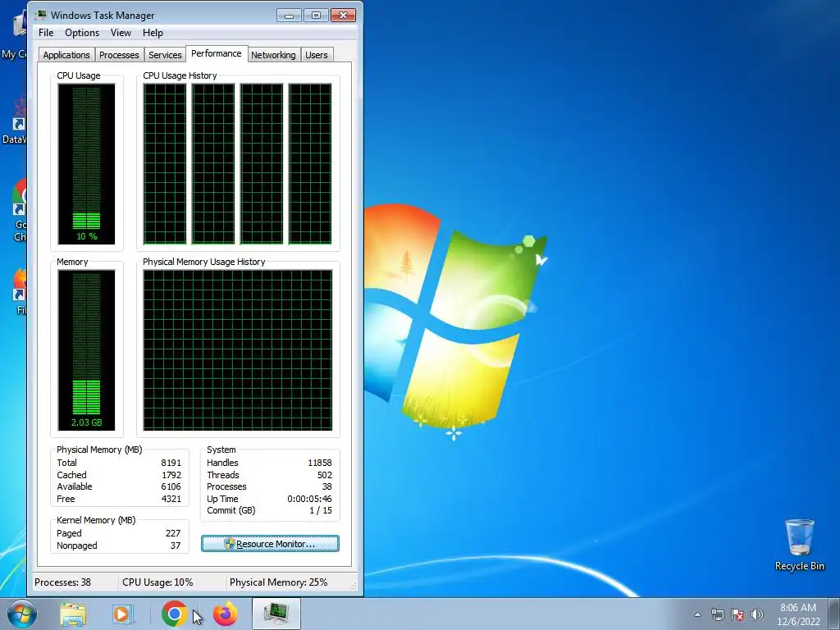The image size is (840, 630).
Task: Click the Nonpaged kernel memory value 37
Action: (x=176, y=546)
